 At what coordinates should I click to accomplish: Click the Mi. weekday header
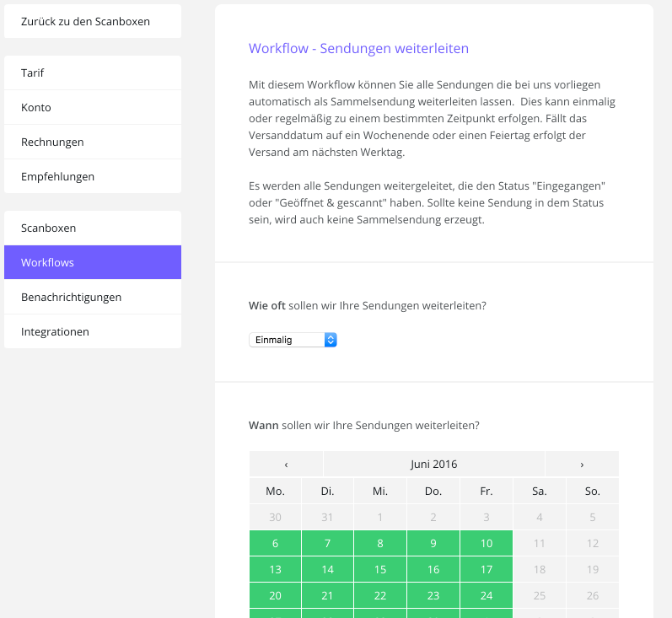(x=380, y=492)
